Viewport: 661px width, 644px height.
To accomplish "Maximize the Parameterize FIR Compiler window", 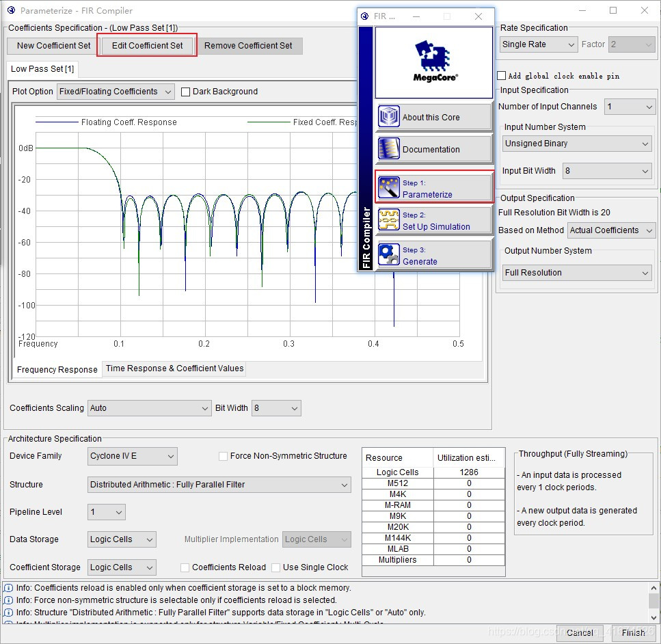I will pos(613,10).
